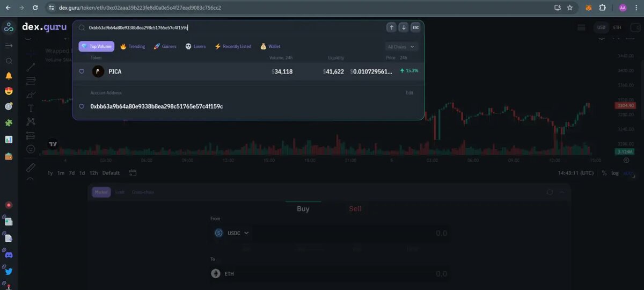
Task: Open the PICA token result row
Action: (x=248, y=71)
